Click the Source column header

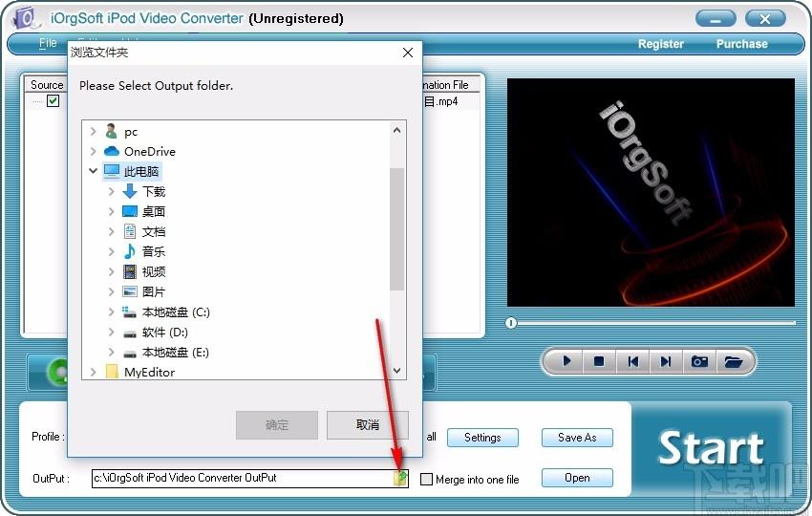click(47, 84)
